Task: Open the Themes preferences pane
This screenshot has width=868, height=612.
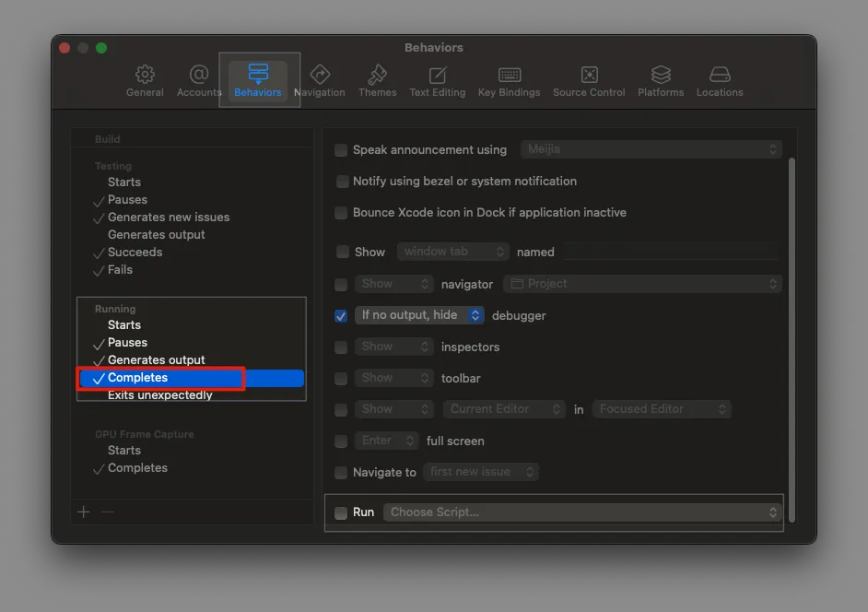Action: pos(377,81)
